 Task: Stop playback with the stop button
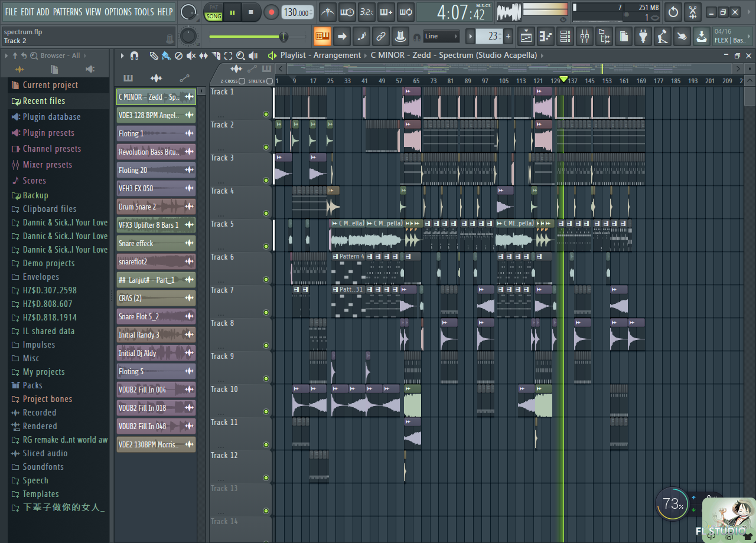(251, 12)
